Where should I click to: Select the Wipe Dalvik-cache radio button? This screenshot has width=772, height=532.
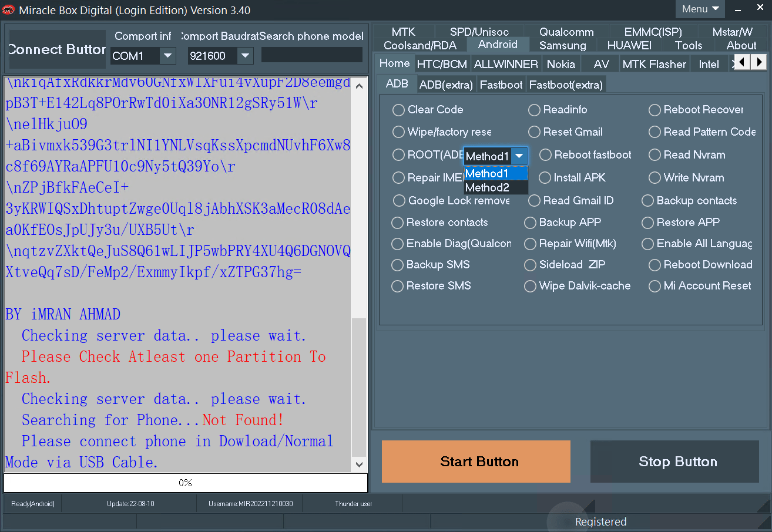pos(530,286)
